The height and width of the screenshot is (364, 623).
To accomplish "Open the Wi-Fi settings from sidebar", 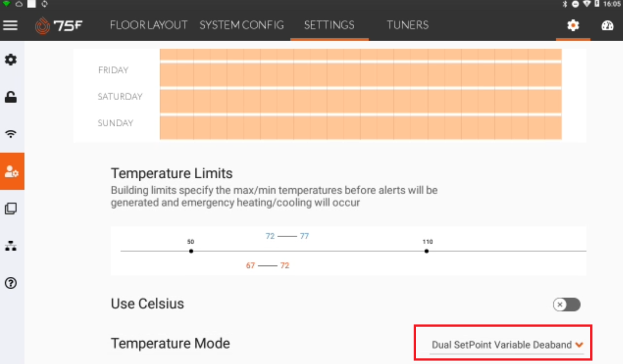I will pyautogui.click(x=10, y=133).
